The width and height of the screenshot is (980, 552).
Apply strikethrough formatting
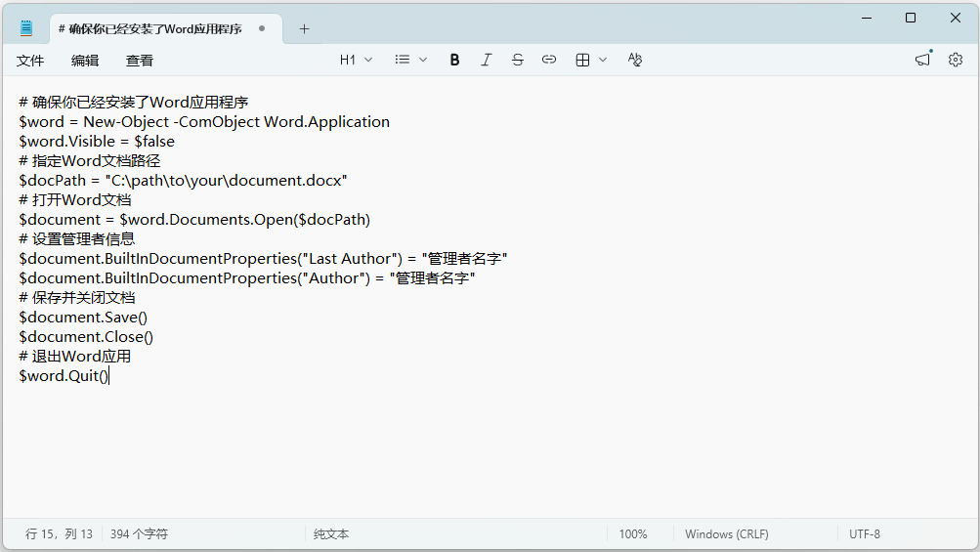click(x=518, y=60)
